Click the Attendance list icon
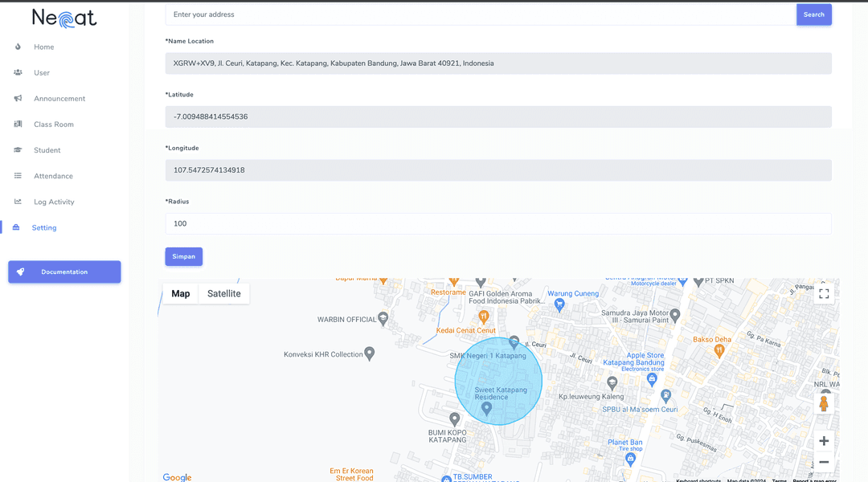 [18, 176]
